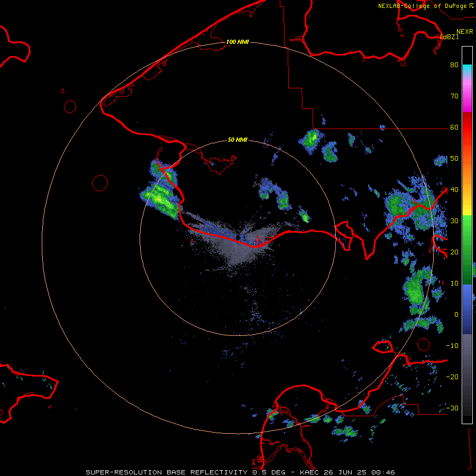Click the 00:46 timestamp in the caption
476x476 pixels.
384,472
